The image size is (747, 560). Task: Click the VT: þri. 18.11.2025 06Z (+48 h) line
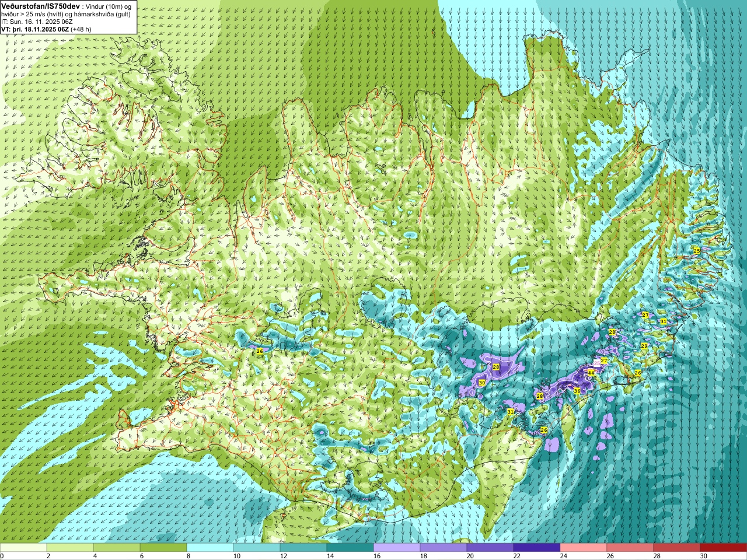pos(46,29)
